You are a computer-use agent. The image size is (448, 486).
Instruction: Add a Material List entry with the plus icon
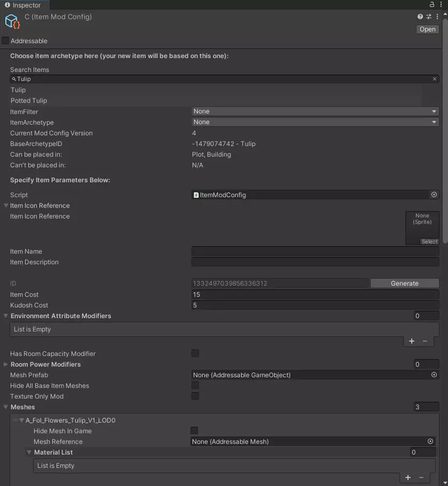pyautogui.click(x=408, y=477)
